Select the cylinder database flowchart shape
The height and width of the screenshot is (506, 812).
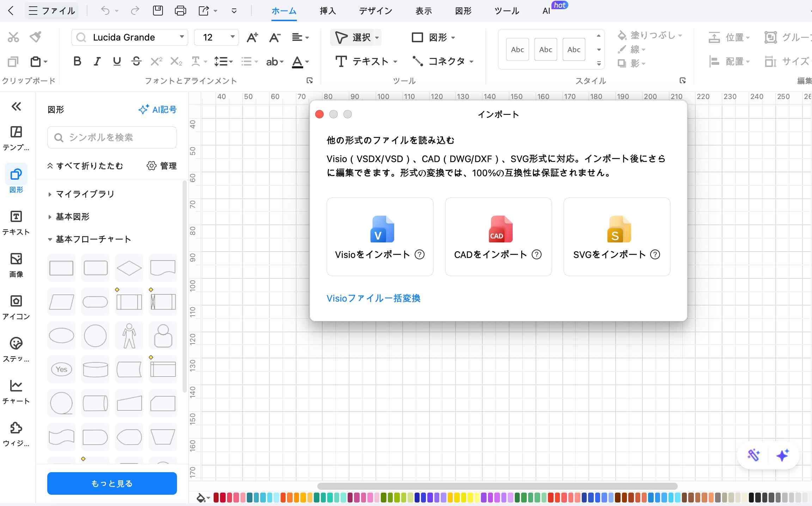(95, 369)
